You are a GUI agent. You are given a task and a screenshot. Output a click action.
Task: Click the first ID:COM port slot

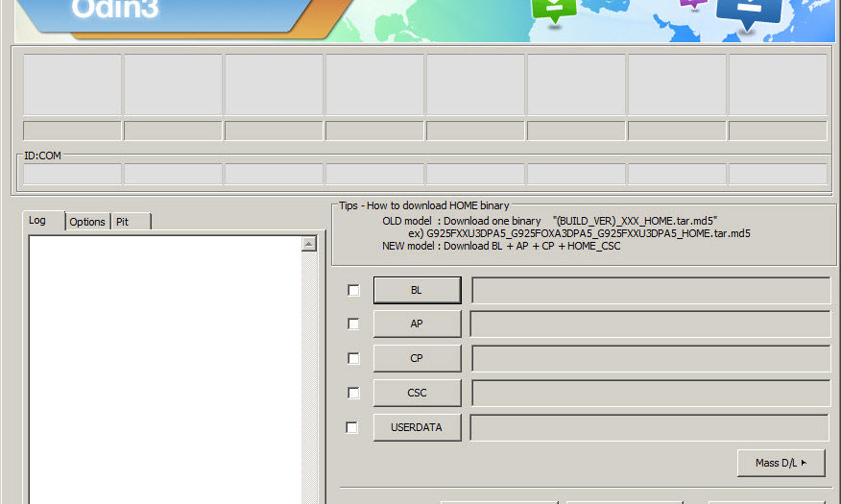pyautogui.click(x=72, y=175)
